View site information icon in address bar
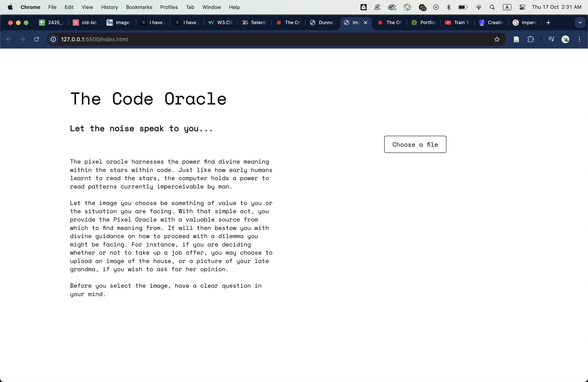This screenshot has width=588, height=382. click(53, 39)
